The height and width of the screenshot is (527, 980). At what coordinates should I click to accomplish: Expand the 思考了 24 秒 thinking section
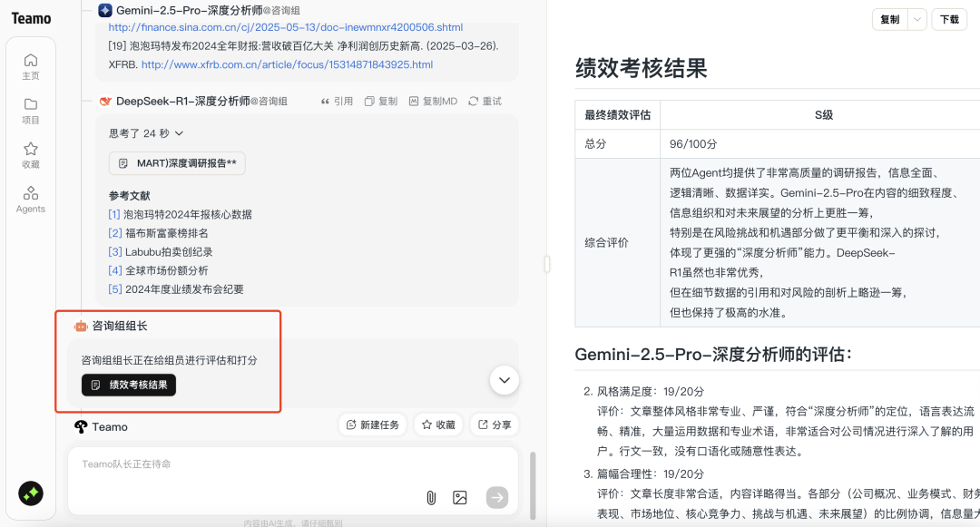146,133
